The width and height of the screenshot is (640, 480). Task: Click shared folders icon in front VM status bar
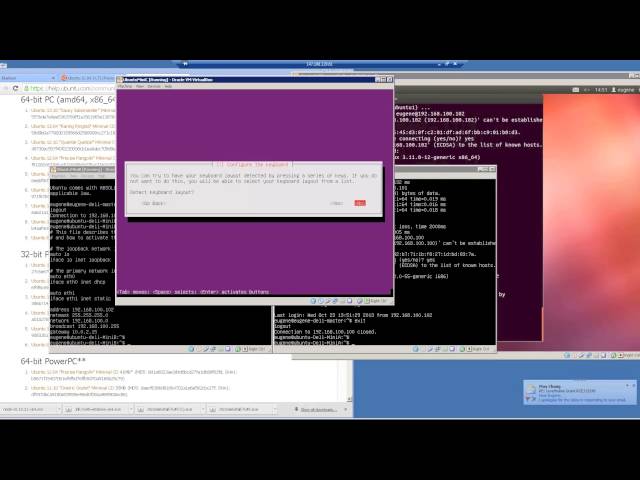342,301
